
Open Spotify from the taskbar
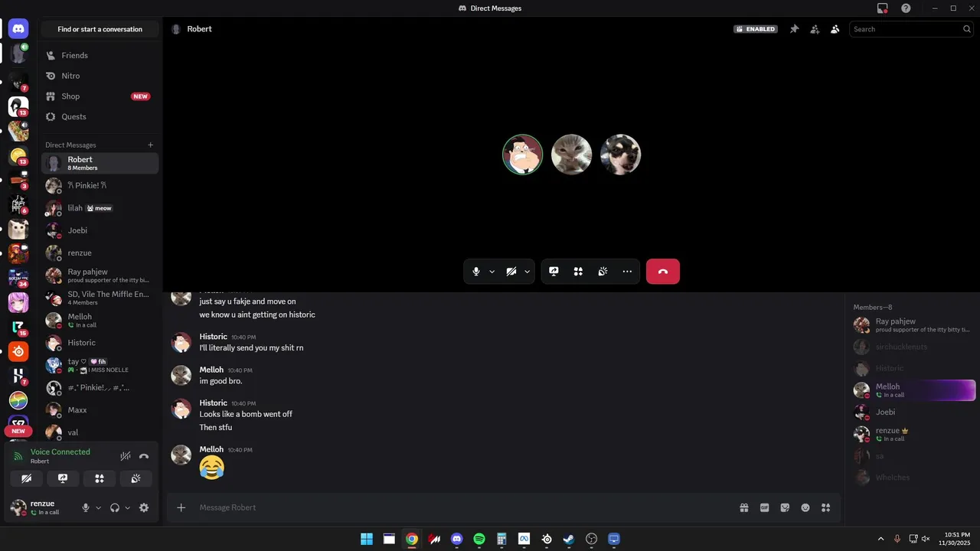[479, 539]
